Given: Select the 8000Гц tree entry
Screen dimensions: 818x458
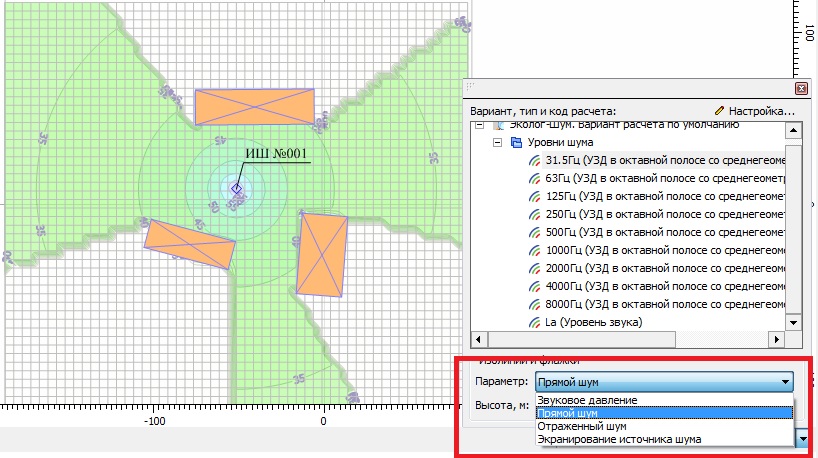Looking at the screenshot, I should (660, 305).
